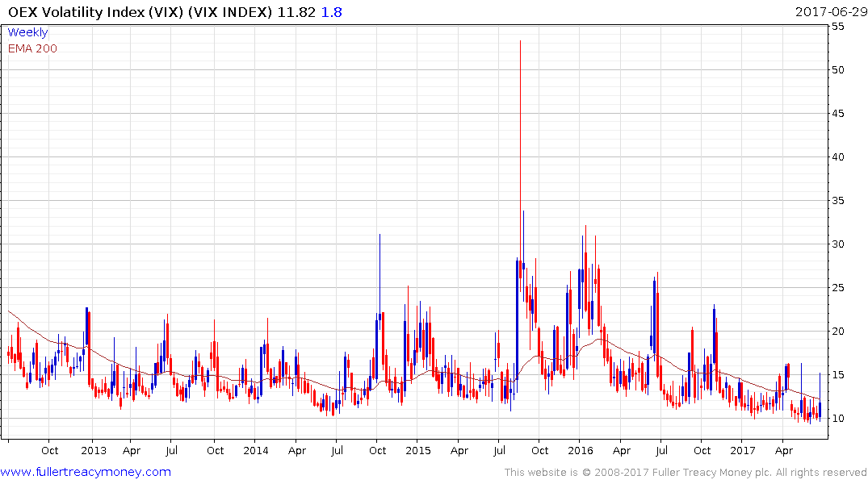Open the www.fullertreacymoney.com link
Image resolution: width=868 pixels, height=484 pixels.
[86, 472]
